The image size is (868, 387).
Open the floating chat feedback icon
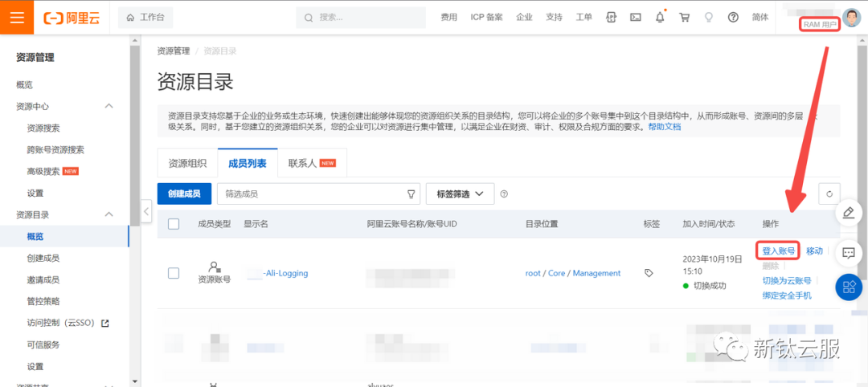(x=849, y=253)
